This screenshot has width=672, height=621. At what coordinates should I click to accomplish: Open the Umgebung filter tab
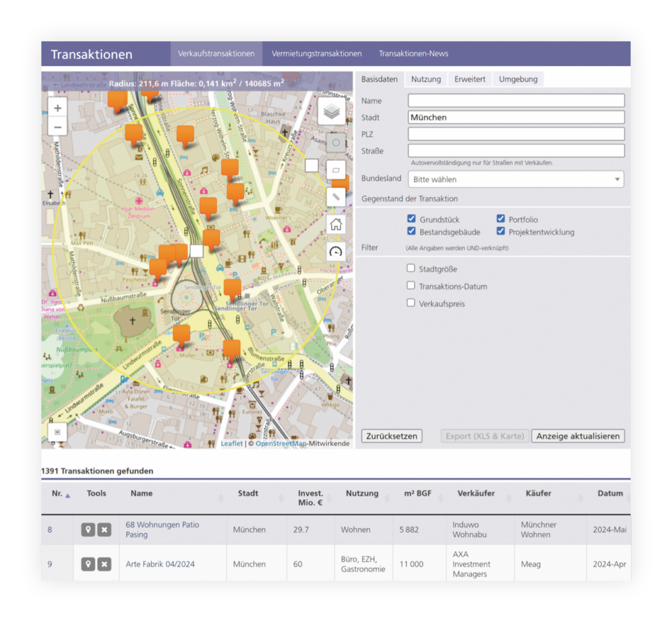(518, 79)
